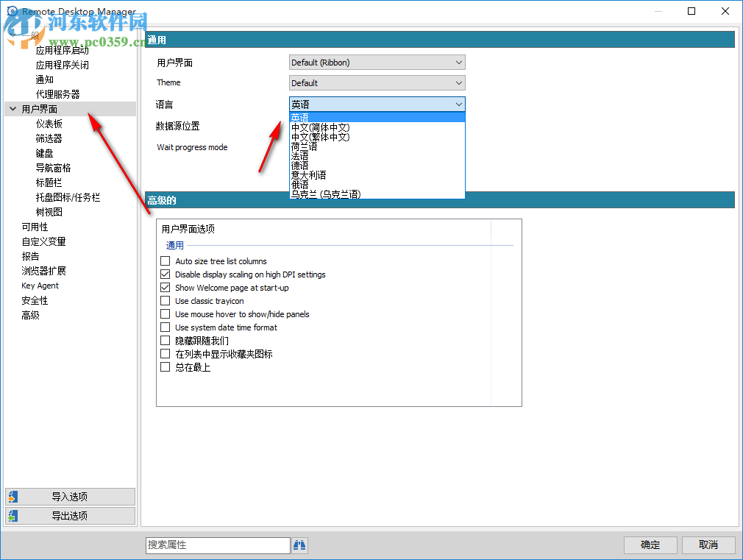Disable Show Welcome page at start-up

tap(165, 287)
